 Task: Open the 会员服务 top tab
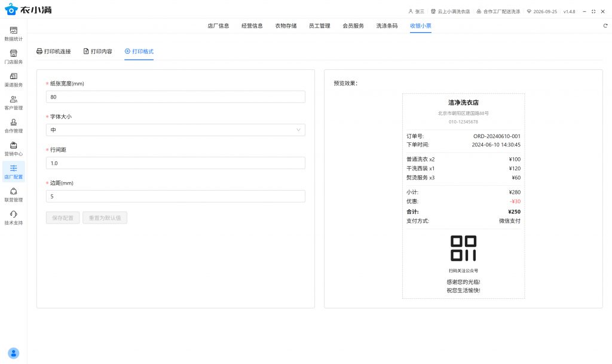[x=353, y=26]
